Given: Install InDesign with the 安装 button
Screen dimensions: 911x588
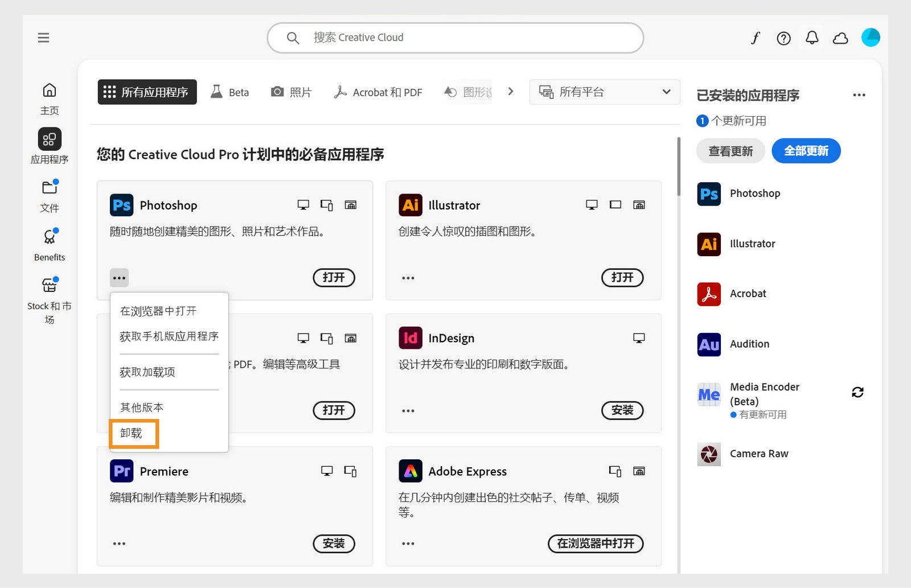Looking at the screenshot, I should coord(622,410).
